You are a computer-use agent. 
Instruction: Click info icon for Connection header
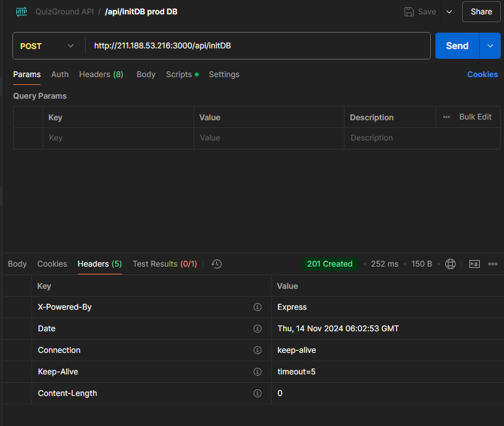(258, 350)
